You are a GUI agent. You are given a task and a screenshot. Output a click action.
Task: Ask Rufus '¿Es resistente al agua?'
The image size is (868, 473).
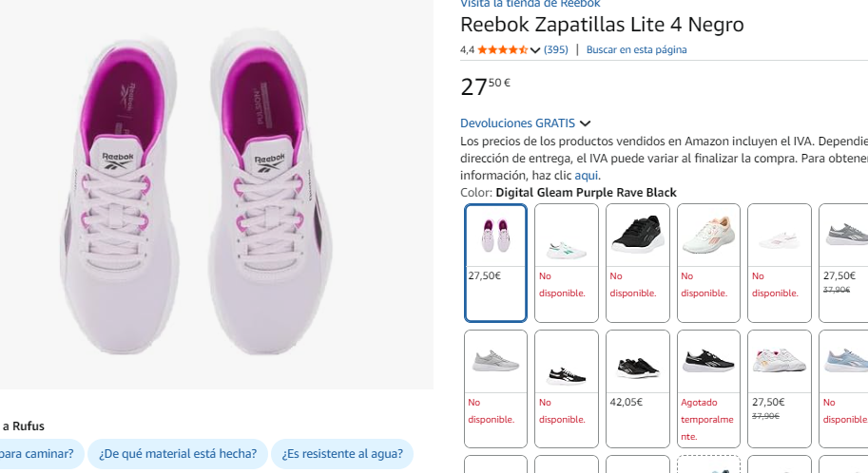342,454
